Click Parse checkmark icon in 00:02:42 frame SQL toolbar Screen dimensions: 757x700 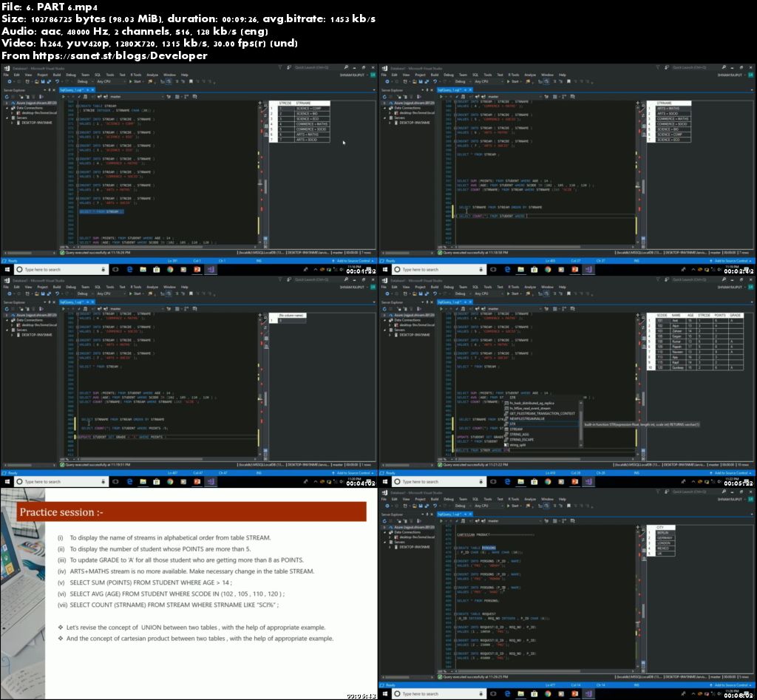click(x=457, y=97)
